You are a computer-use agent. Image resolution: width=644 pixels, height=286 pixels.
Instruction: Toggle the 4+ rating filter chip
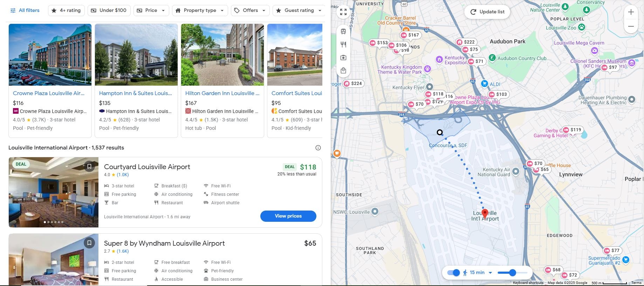pos(66,11)
